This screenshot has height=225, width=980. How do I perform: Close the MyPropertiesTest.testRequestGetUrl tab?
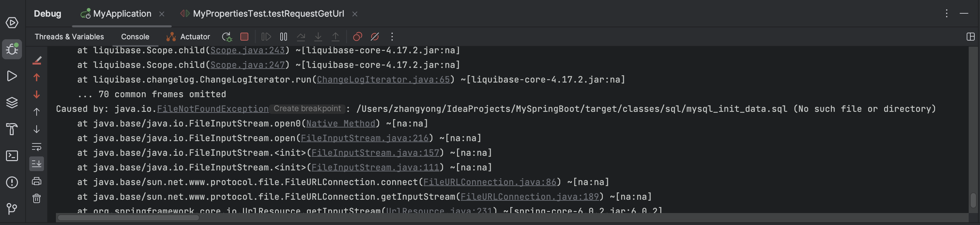(x=355, y=14)
